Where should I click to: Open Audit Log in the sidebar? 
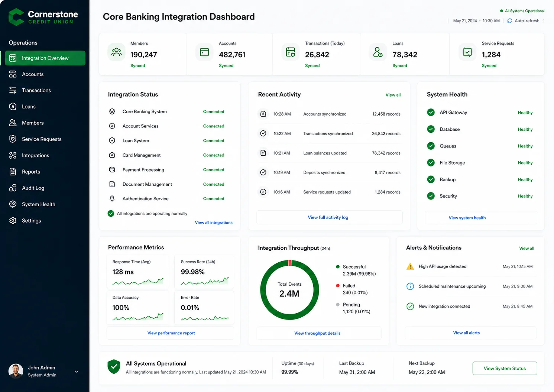tap(45, 188)
